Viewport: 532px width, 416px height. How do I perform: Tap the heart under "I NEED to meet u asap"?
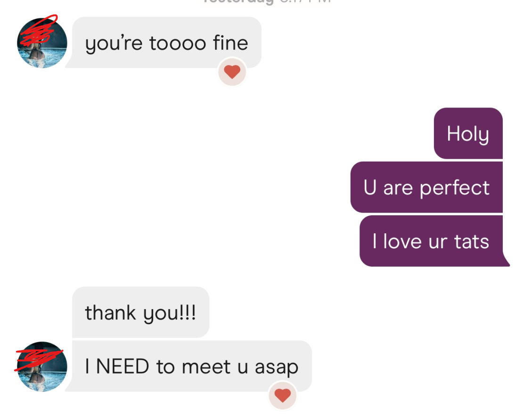(282, 396)
